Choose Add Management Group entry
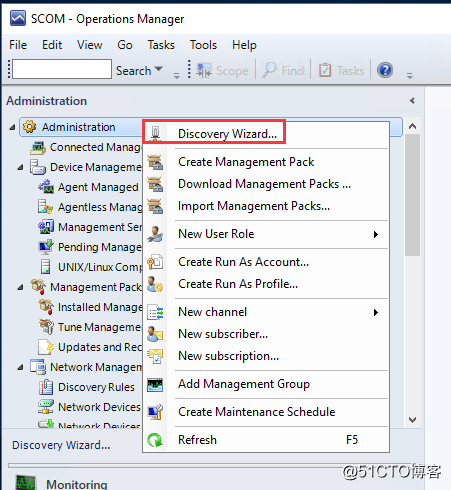451x490 pixels. pyautogui.click(x=266, y=384)
